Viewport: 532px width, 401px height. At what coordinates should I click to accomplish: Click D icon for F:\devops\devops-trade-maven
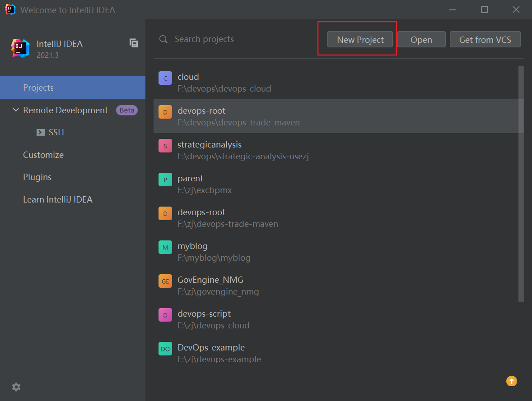point(165,112)
